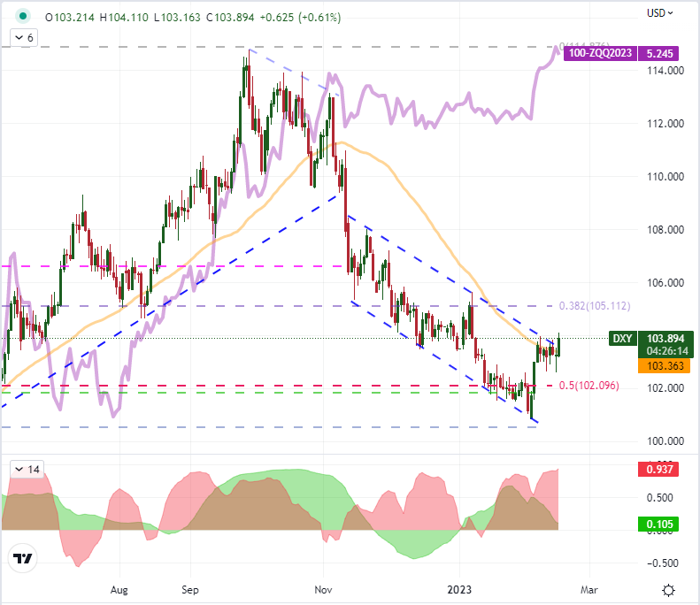Click the Nov label on time axis
Viewport: 700px width, 605px height.
pyautogui.click(x=323, y=587)
